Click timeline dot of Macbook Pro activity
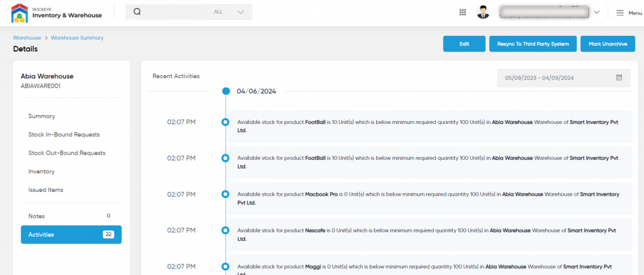Screen dimensions: 644x275 click(225, 194)
